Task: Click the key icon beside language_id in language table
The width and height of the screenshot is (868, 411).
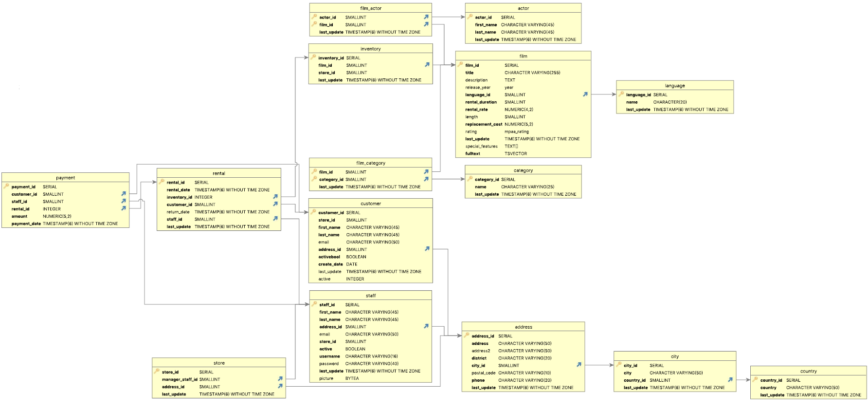Action: point(621,94)
